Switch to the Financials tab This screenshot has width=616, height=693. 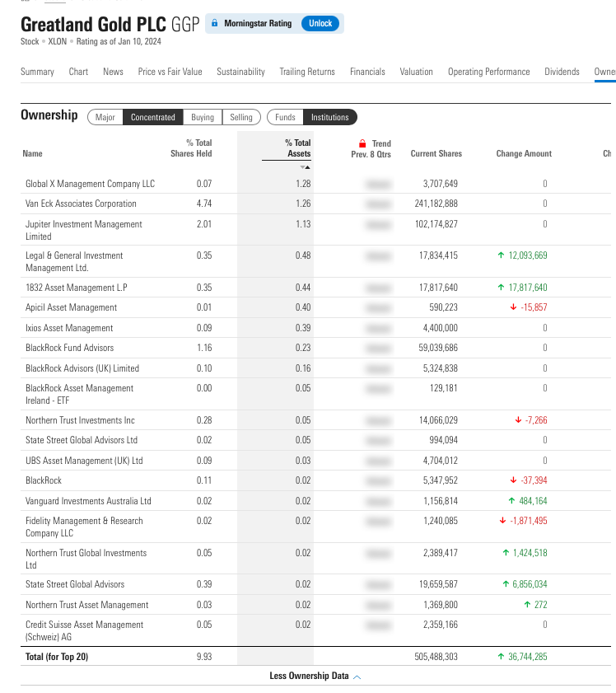point(367,72)
